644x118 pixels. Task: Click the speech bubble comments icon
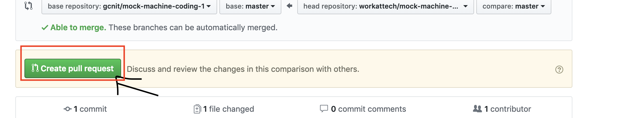324,109
